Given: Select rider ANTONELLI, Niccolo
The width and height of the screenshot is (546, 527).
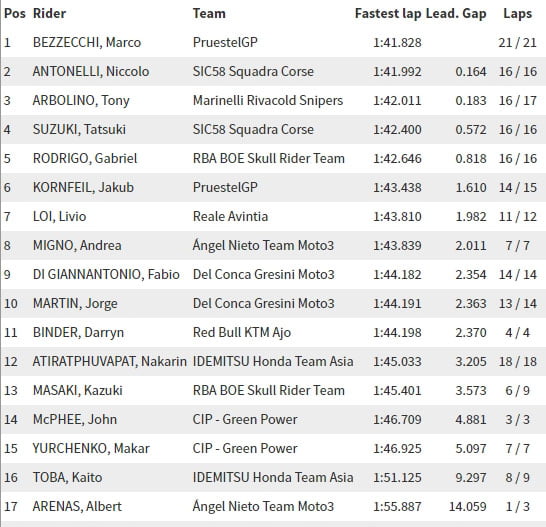Looking at the screenshot, I should coord(91,71).
